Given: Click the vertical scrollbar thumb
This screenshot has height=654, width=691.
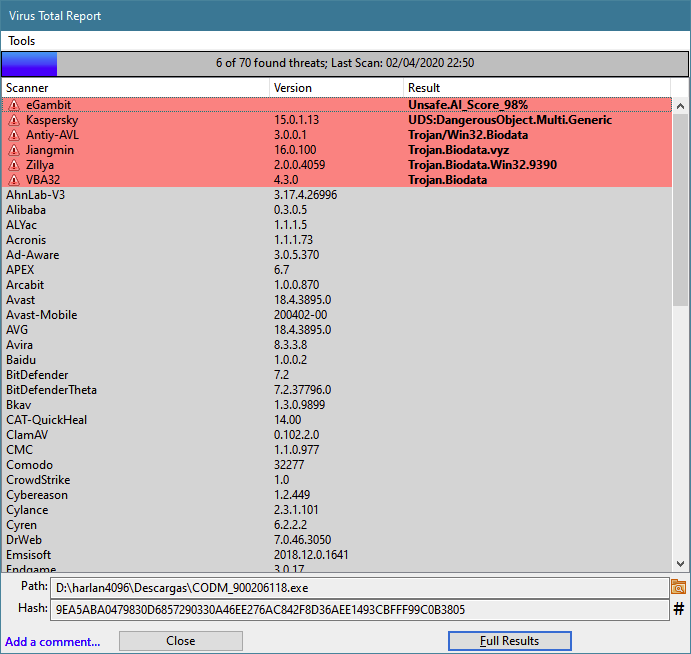Looking at the screenshot, I should 680,210.
